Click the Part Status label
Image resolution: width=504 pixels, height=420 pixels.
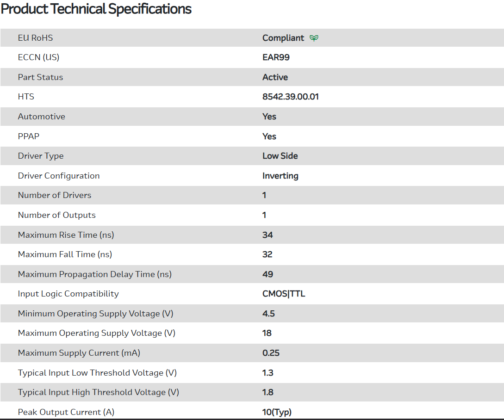(x=40, y=77)
